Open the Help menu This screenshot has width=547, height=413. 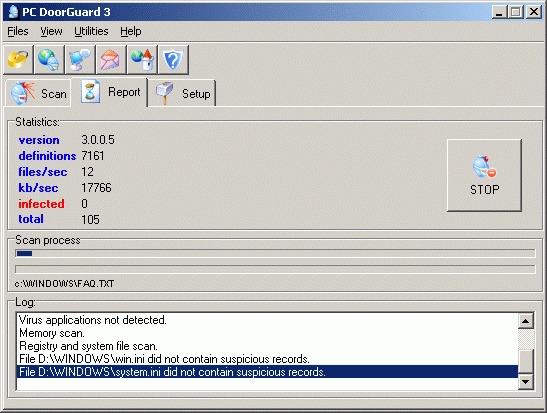131,31
